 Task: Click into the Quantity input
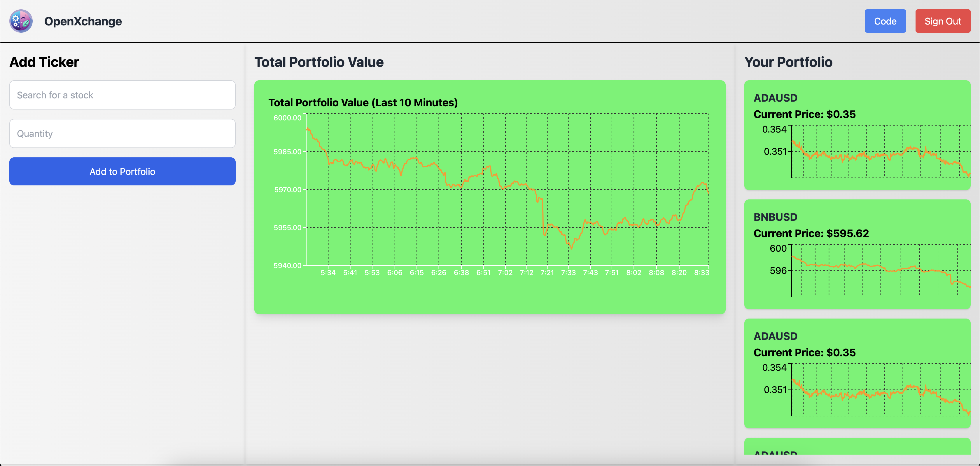(x=122, y=134)
